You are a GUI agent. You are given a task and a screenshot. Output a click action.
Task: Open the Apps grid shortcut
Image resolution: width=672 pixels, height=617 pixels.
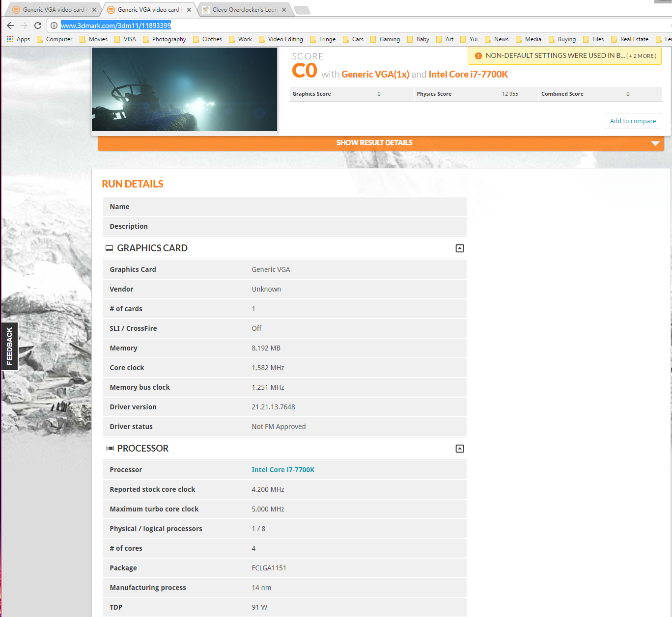pos(18,39)
